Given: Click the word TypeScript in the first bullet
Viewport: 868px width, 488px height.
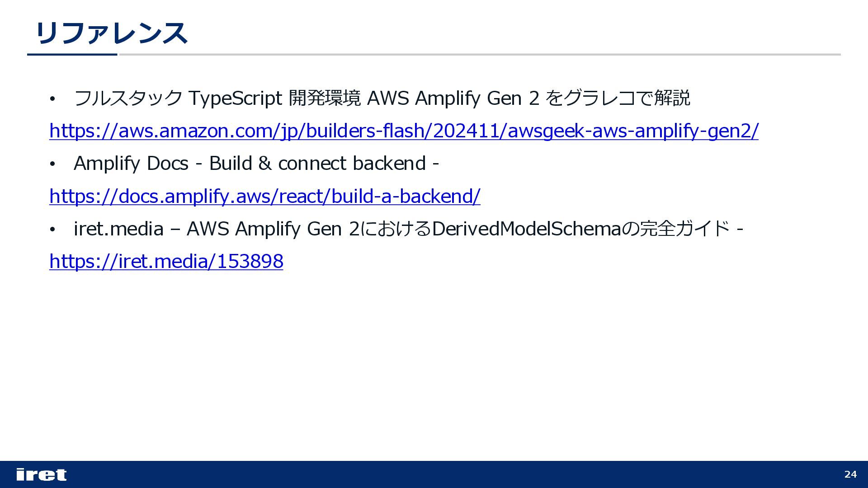Looking at the screenshot, I should 235,99.
